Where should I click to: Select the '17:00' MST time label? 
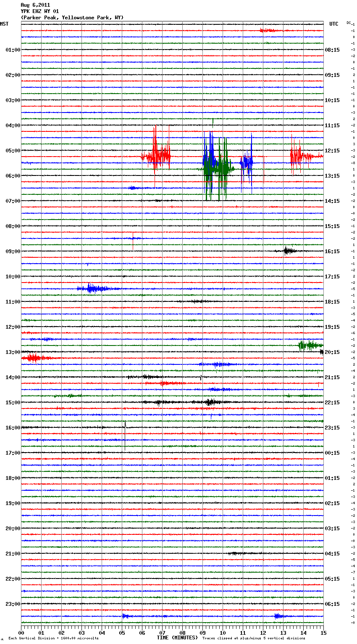(13, 453)
